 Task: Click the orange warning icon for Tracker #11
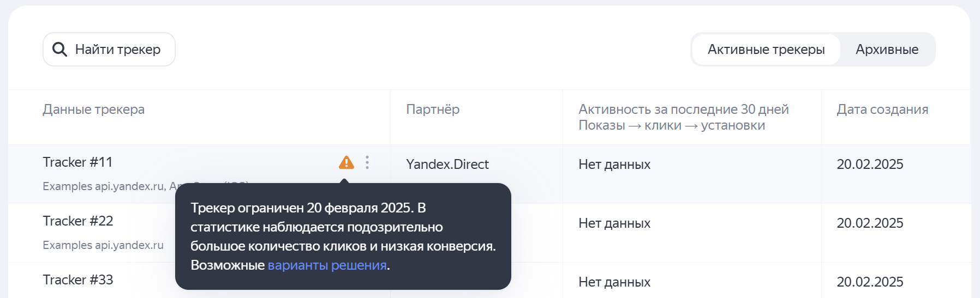346,162
